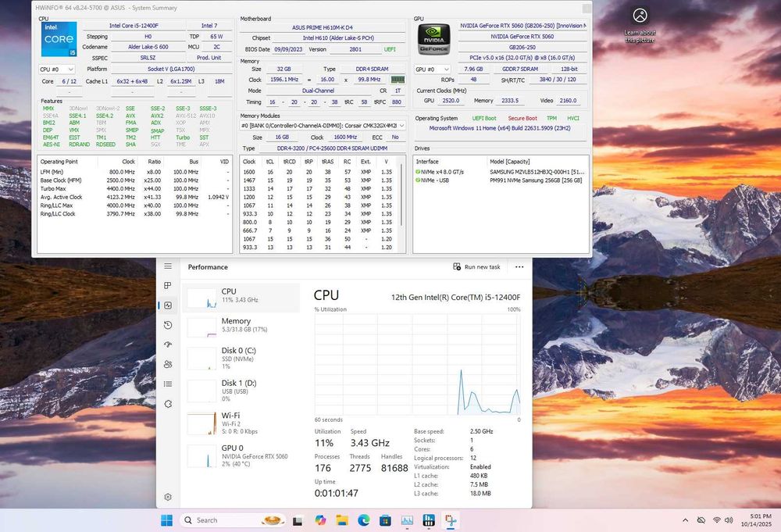Click the Dual-Channel memory mode field
This screenshot has height=532, width=781.
[x=318, y=91]
